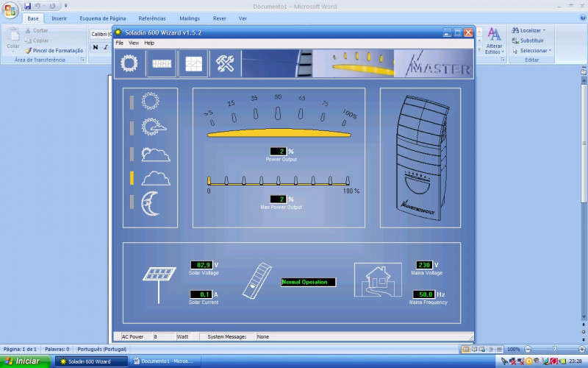The height and width of the screenshot is (368, 588).
Task: Switch to the Mailings ribbon tab
Action: coord(190,18)
